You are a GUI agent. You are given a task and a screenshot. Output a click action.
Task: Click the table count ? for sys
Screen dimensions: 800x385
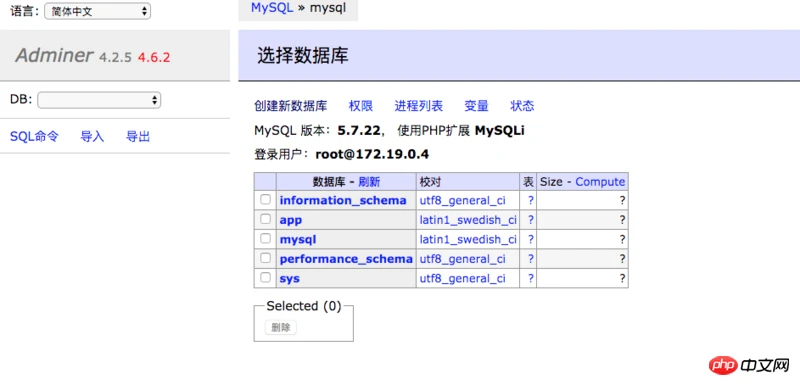[x=531, y=278]
